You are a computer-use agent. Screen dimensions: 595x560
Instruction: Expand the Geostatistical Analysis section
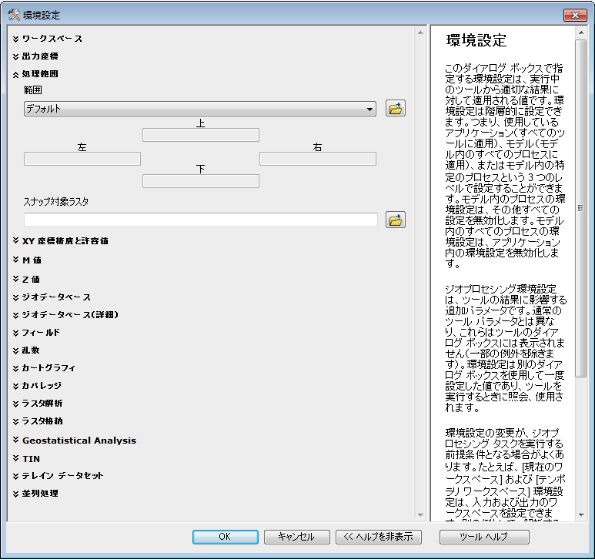pyautogui.click(x=74, y=440)
